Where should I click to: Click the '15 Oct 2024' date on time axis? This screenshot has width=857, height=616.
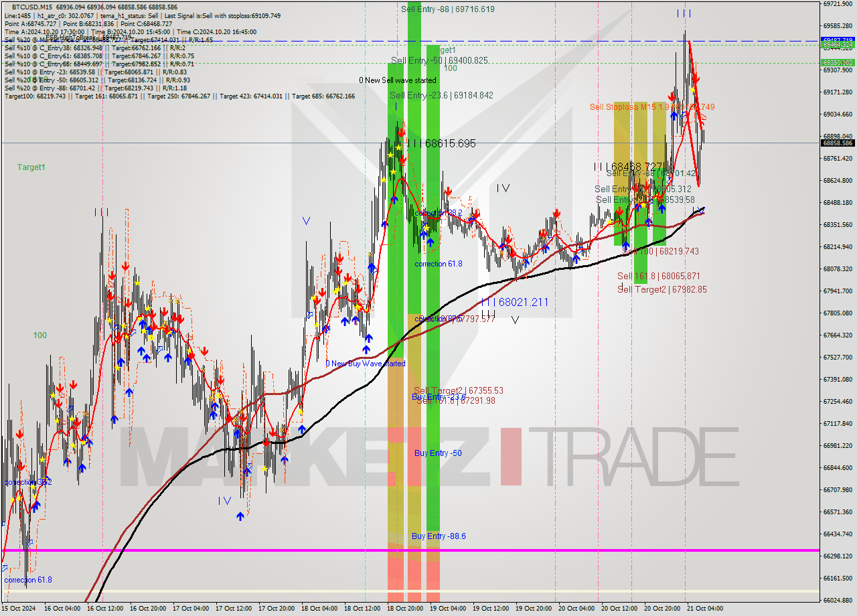pos(19,609)
